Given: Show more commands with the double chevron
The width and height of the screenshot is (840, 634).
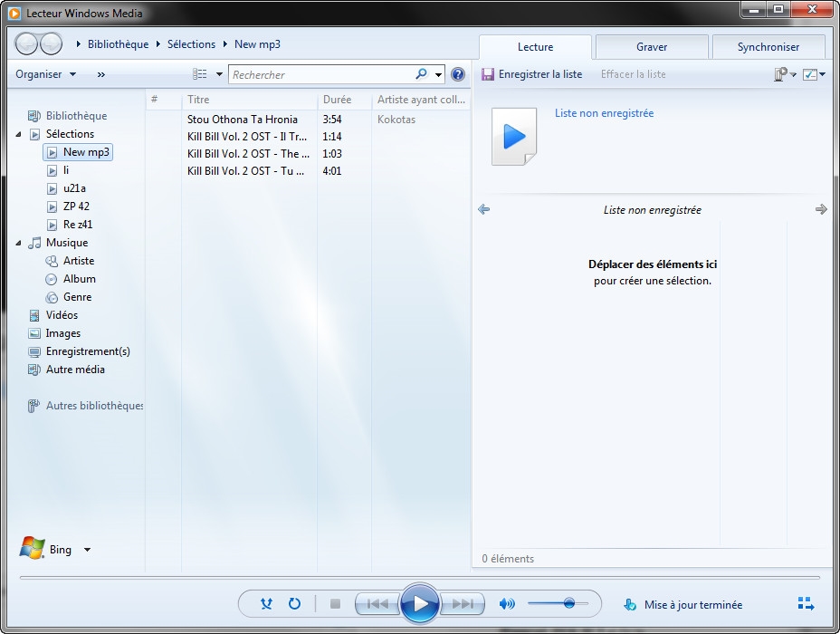Looking at the screenshot, I should click(101, 74).
